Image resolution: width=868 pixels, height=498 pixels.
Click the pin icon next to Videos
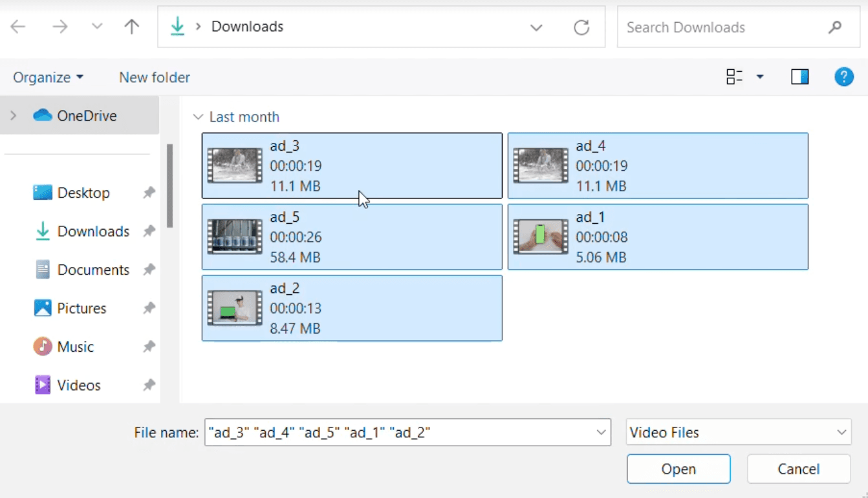click(x=149, y=385)
